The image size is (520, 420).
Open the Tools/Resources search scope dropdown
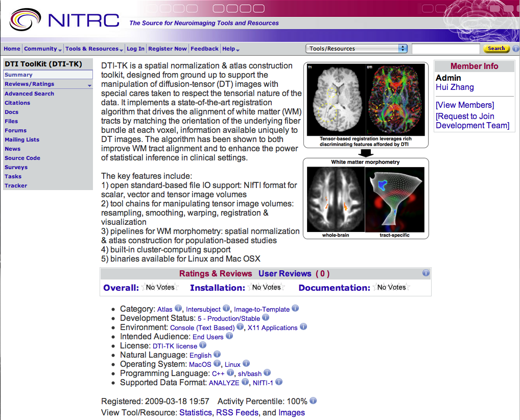(x=357, y=49)
